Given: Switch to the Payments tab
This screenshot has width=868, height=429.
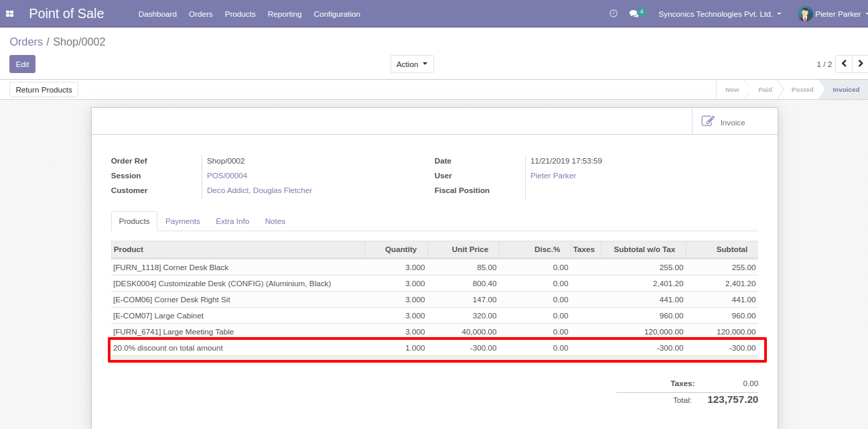Looking at the screenshot, I should (182, 221).
